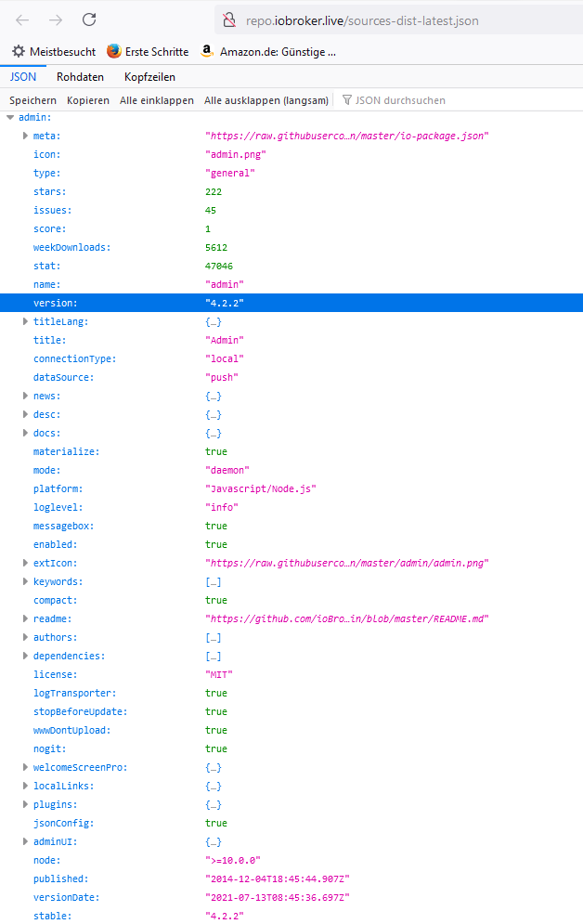Expand the readme row
The width and height of the screenshot is (583, 924).
pos(25,618)
